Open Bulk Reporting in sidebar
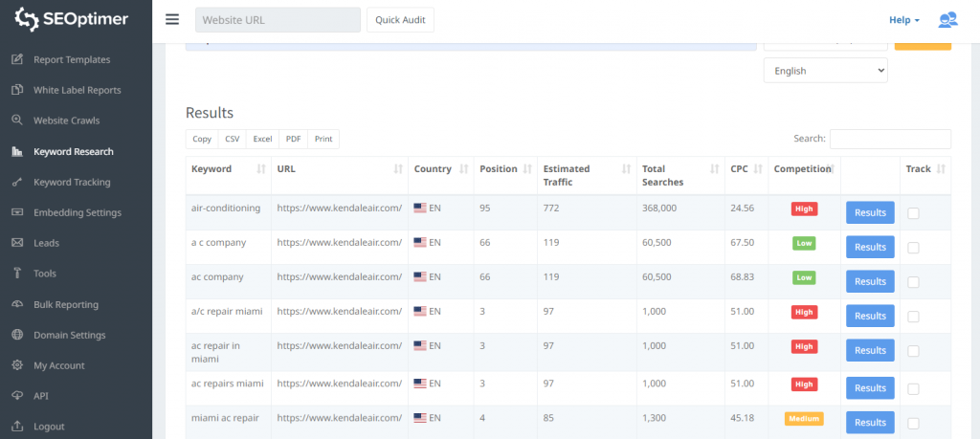The width and height of the screenshot is (980, 439). [x=65, y=304]
